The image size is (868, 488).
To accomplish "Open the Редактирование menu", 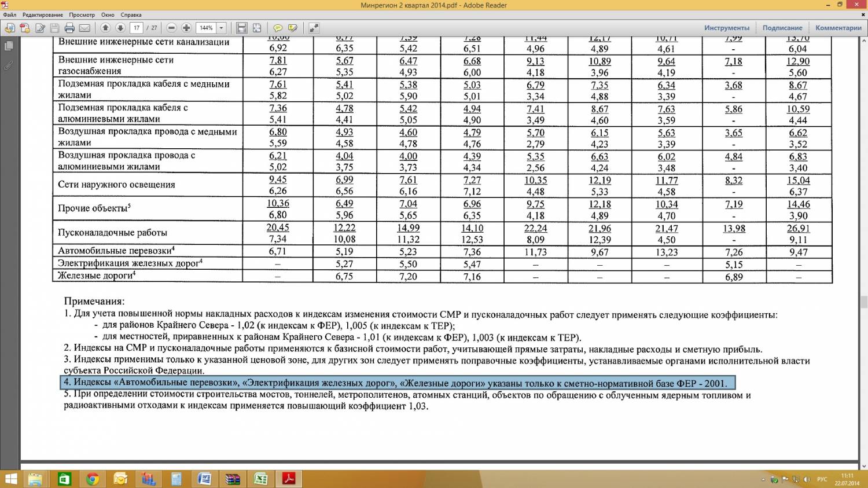I will coord(43,15).
